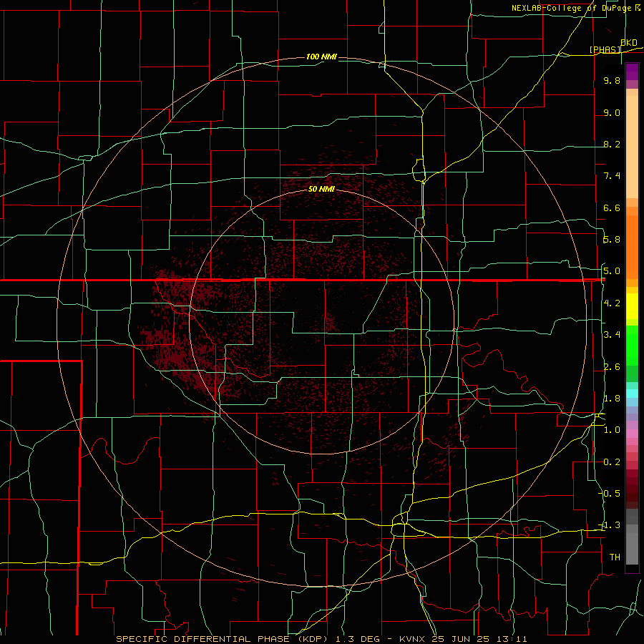Image resolution: width=644 pixels, height=644 pixels.
Task: Click the 9.8 value on color scale
Action: (x=612, y=81)
